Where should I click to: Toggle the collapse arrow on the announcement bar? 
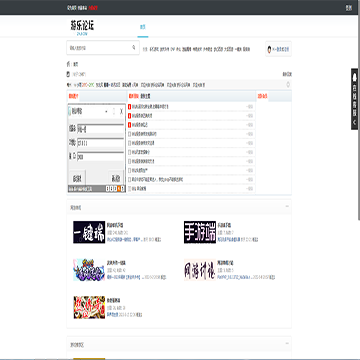click(288, 85)
